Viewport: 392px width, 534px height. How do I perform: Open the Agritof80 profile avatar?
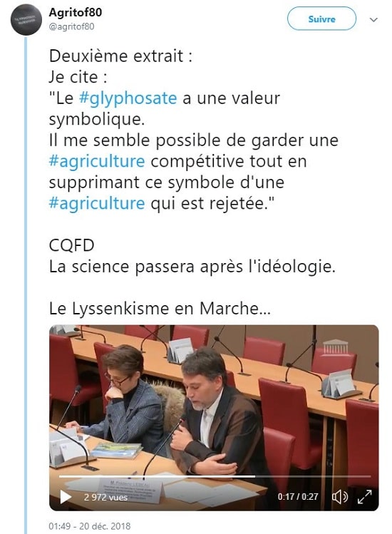(x=26, y=19)
